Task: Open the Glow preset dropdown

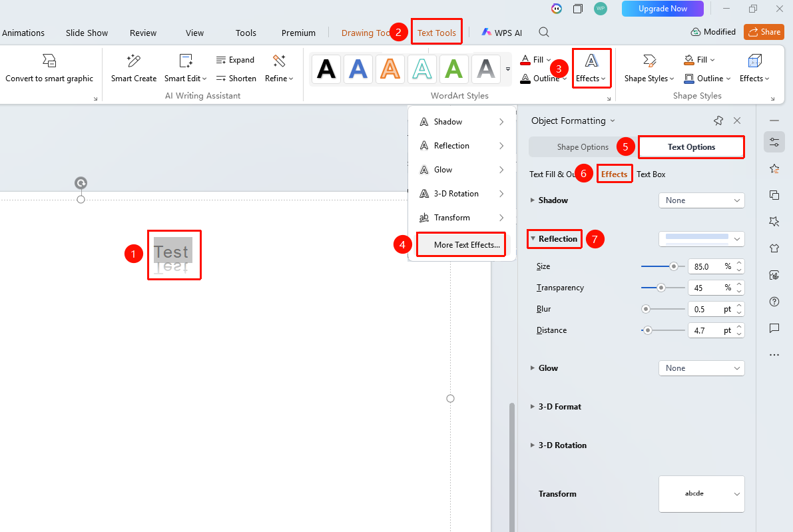Action: tap(702, 368)
